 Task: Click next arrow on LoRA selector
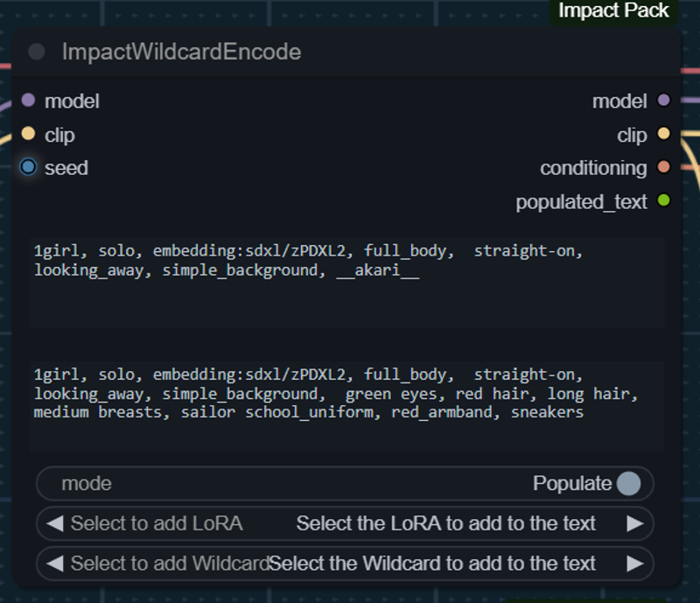tap(635, 523)
